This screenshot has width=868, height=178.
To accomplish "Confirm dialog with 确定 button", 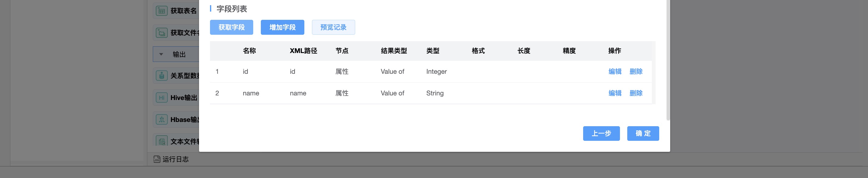I will click(642, 133).
